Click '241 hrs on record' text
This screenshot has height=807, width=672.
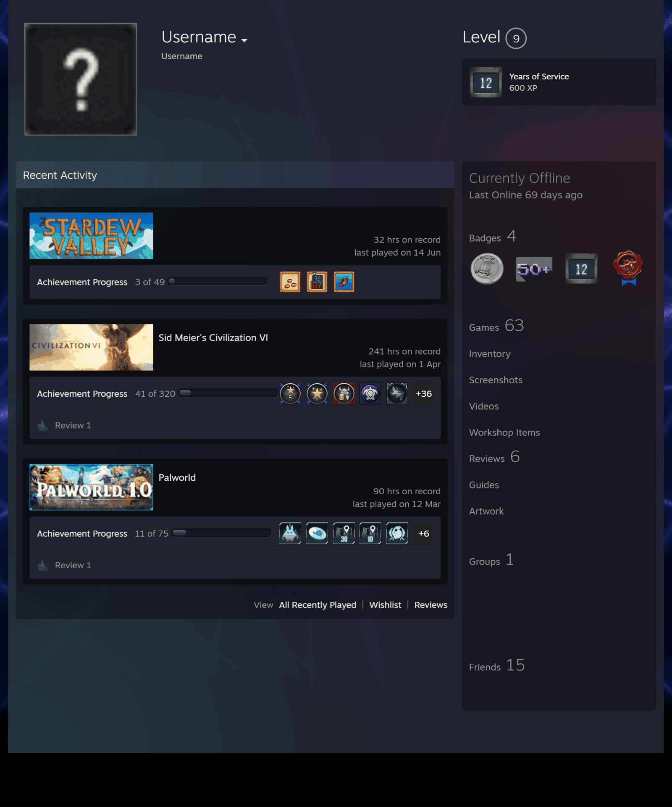[x=404, y=351]
